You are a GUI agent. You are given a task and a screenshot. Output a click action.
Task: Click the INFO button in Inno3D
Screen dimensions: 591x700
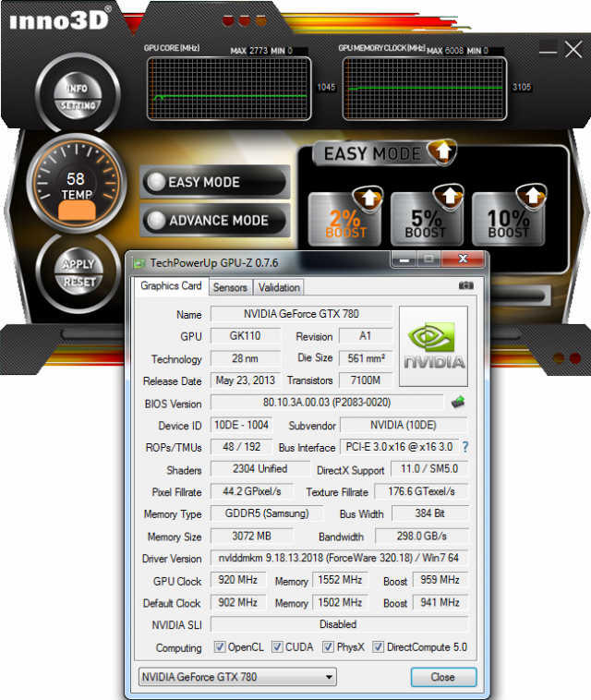[x=78, y=87]
